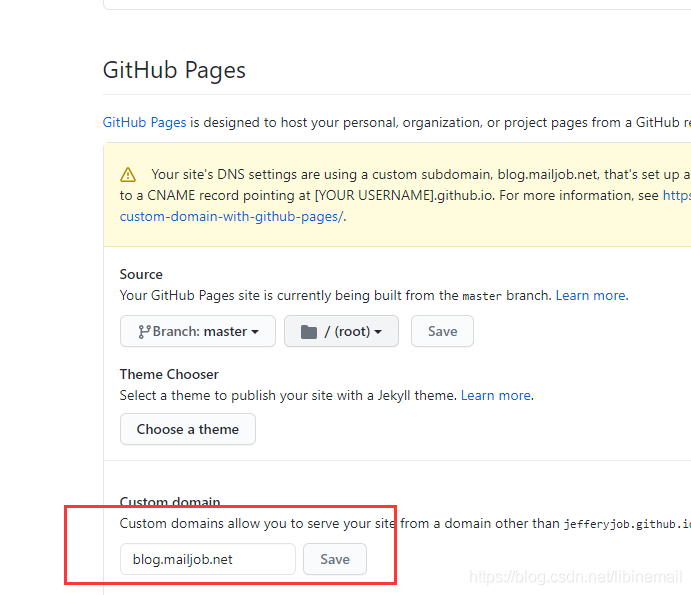
Task: Click Choose a theme button
Action: (188, 429)
